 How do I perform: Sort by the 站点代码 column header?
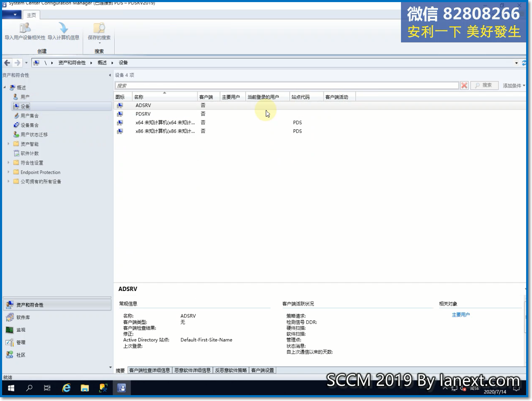[x=307, y=97]
